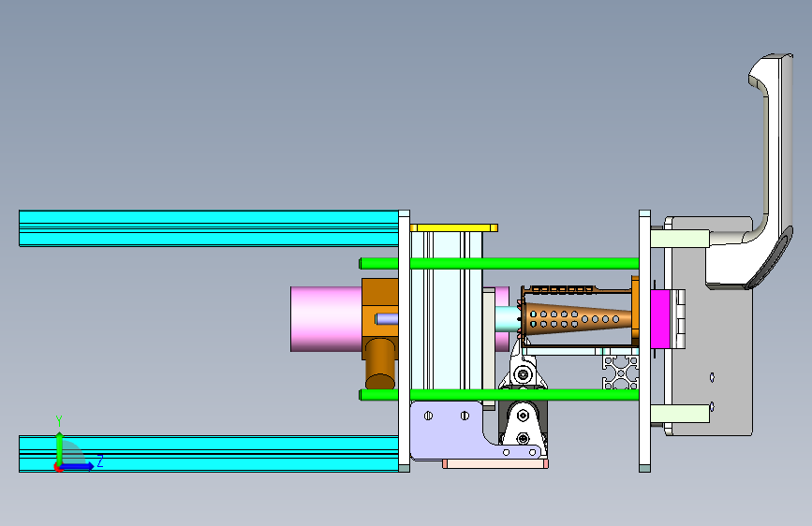Select the lower cyan aluminum rail

209,454
